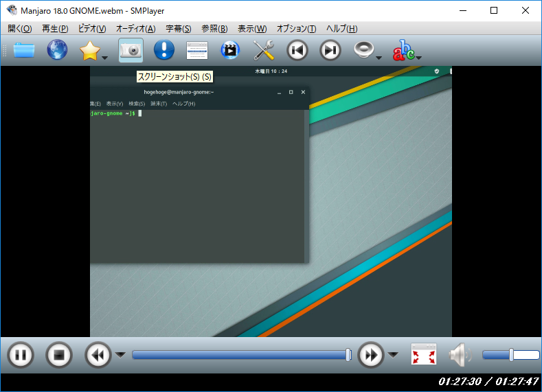Open the 字幕(S) menu
The image size is (542, 392).
point(179,29)
